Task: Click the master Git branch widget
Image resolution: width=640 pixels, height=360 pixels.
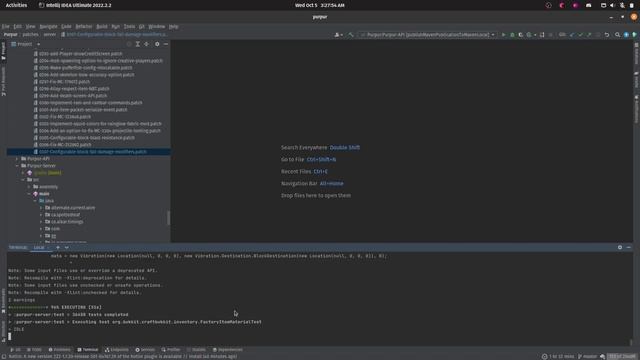Action: click(x=588, y=357)
